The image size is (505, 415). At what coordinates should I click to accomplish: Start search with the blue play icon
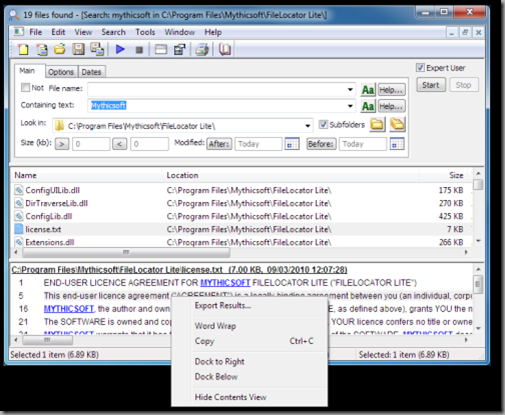pyautogui.click(x=120, y=50)
